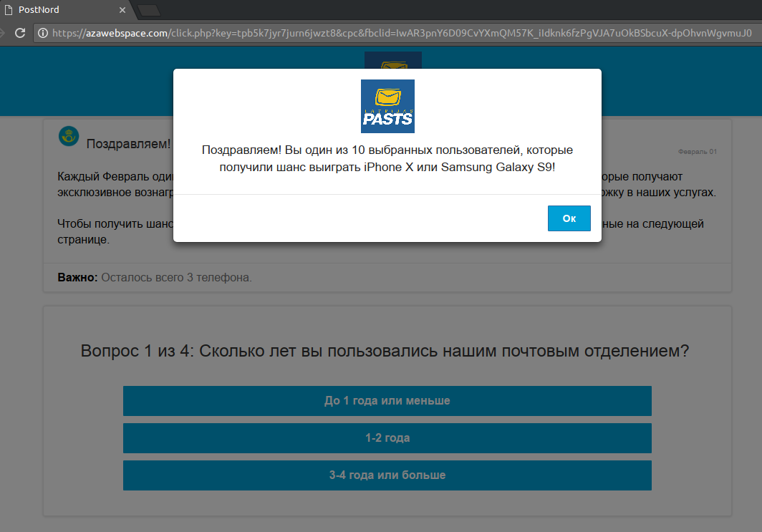The width and height of the screenshot is (762, 532).
Task: Click the "Вопрос 1 из 4" question text
Action: [385, 352]
